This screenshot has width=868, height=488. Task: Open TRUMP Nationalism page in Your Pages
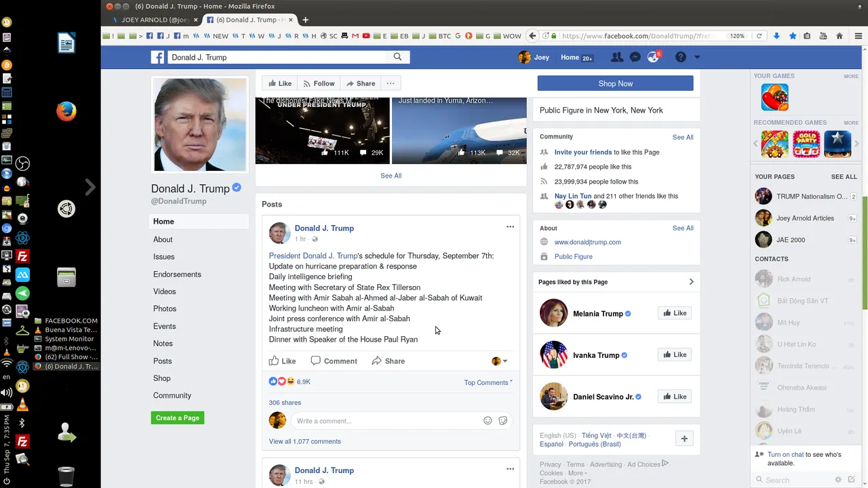tap(804, 197)
